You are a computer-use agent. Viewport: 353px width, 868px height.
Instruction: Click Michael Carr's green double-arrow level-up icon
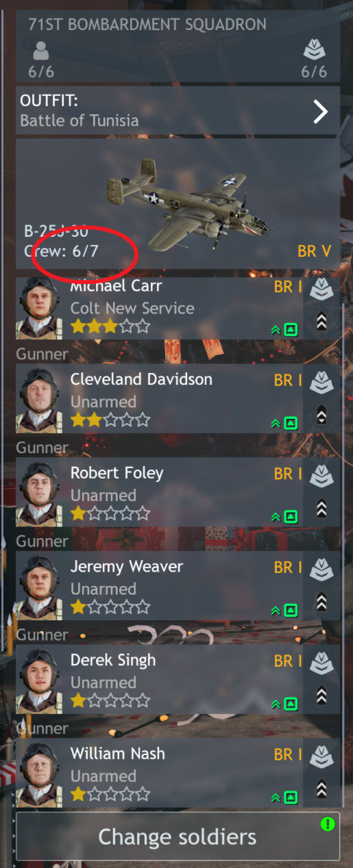[x=276, y=329]
